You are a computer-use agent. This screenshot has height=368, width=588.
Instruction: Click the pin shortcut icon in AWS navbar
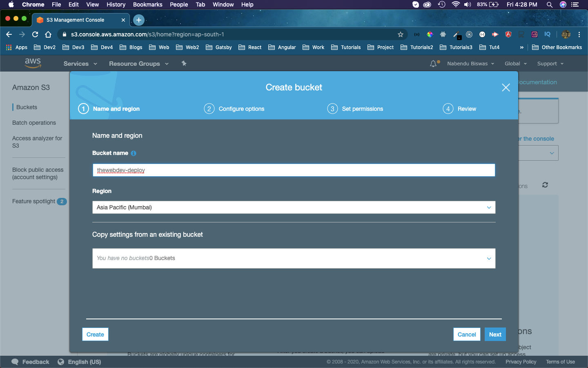184,63
